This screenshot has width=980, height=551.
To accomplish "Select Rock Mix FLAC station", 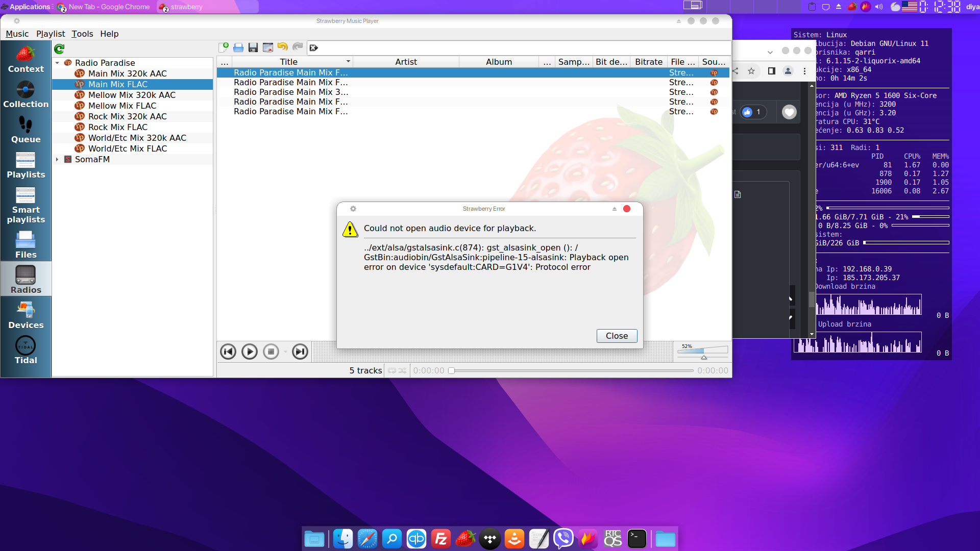I will point(117,127).
